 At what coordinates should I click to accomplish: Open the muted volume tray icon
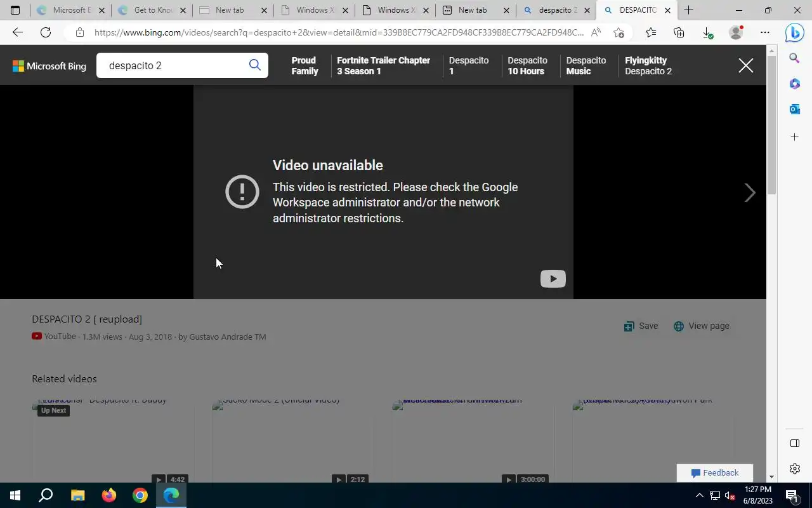point(730,495)
